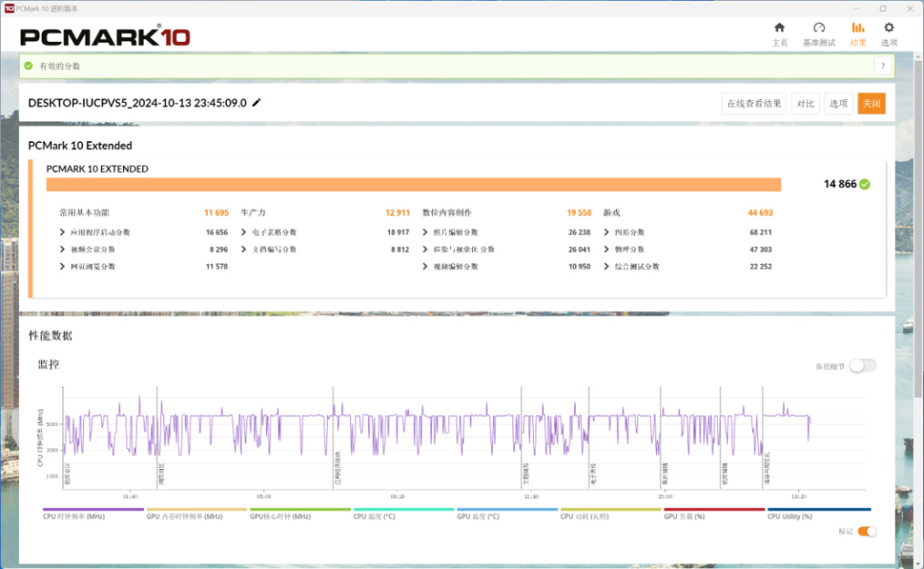This screenshot has width=924, height=569.
Task: Select the red GPU 负载 (%) legend
Action: [714, 513]
